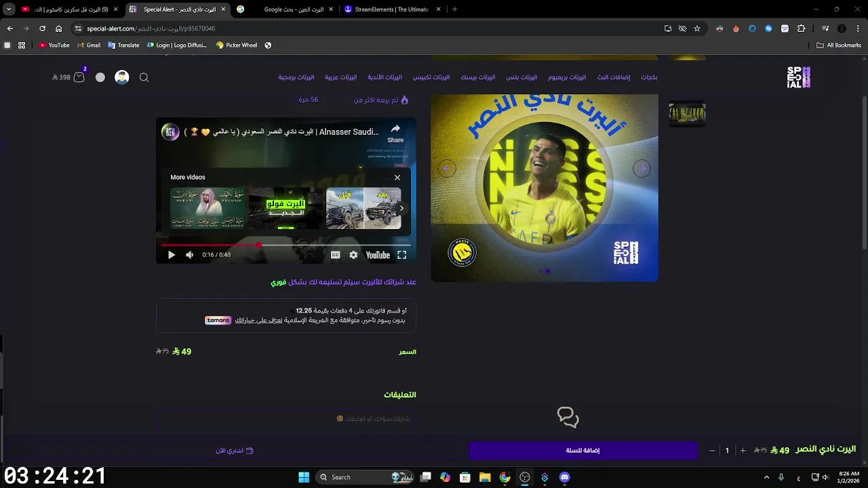Click the Special logo in site header

(799, 77)
